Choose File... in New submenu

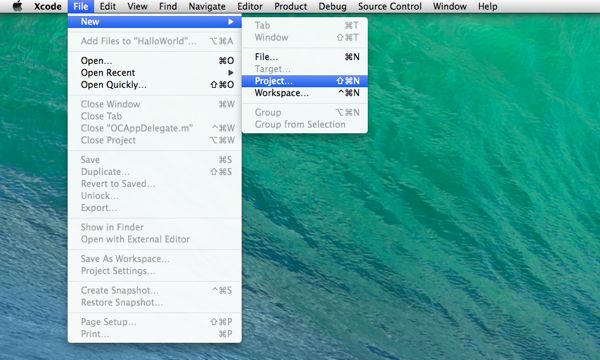point(305,57)
